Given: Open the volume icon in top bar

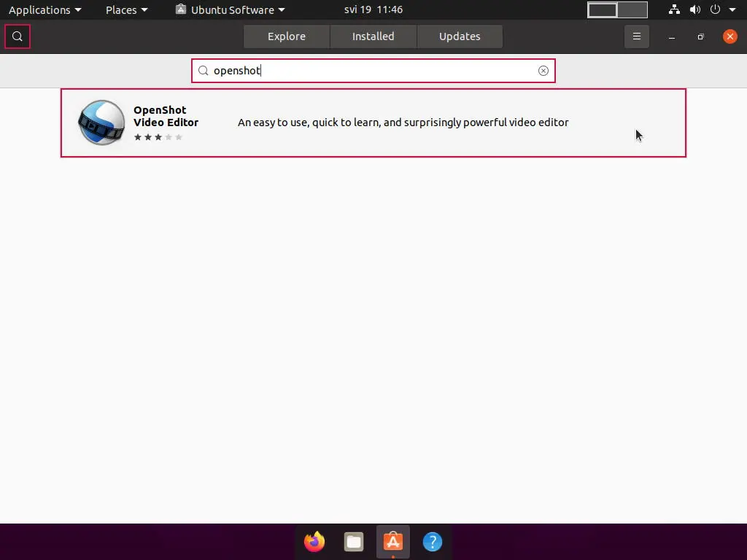Looking at the screenshot, I should pos(695,9).
